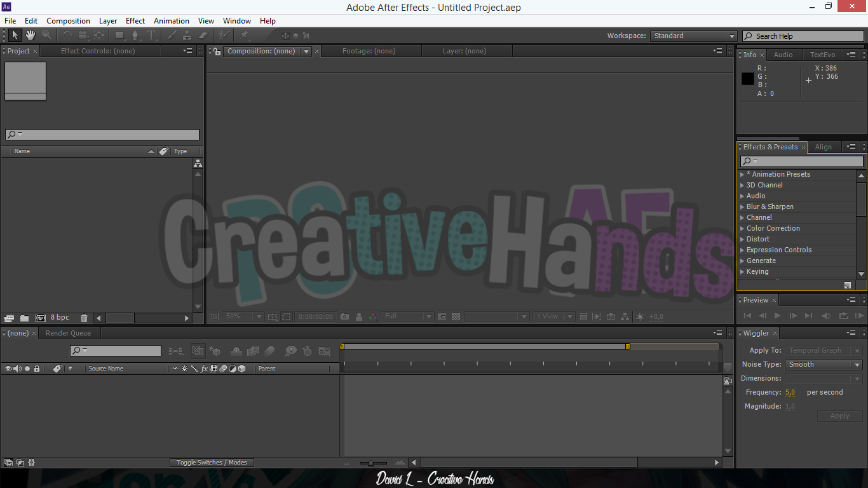The width and height of the screenshot is (868, 488).
Task: Open the 50% magnification dropdown
Action: pyautogui.click(x=243, y=316)
